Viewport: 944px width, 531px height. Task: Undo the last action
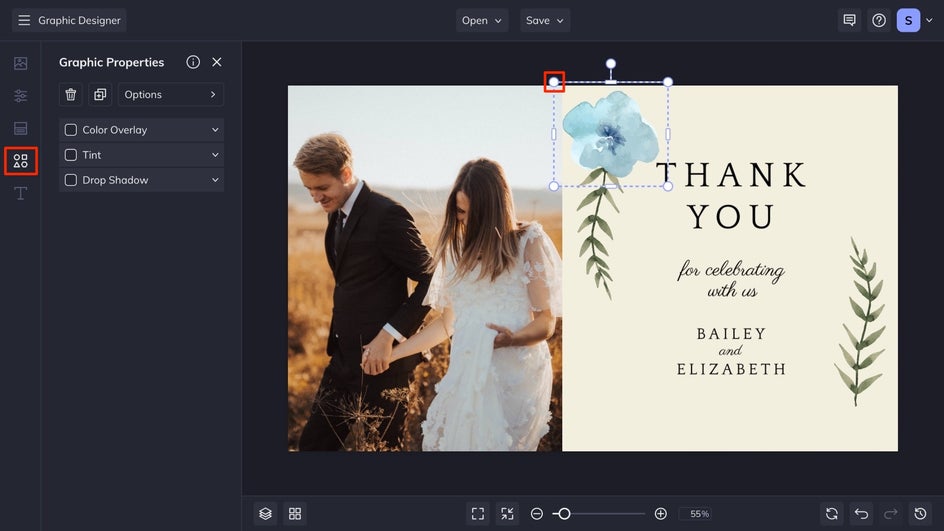click(x=862, y=514)
